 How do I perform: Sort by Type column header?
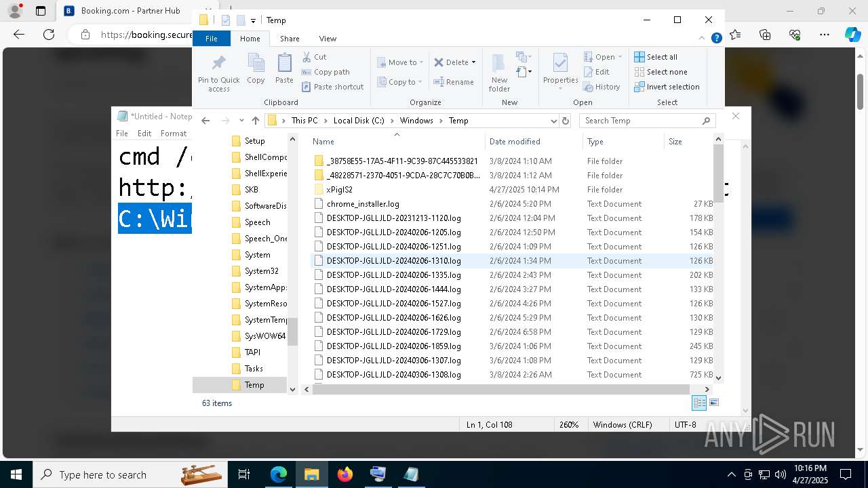623,142
